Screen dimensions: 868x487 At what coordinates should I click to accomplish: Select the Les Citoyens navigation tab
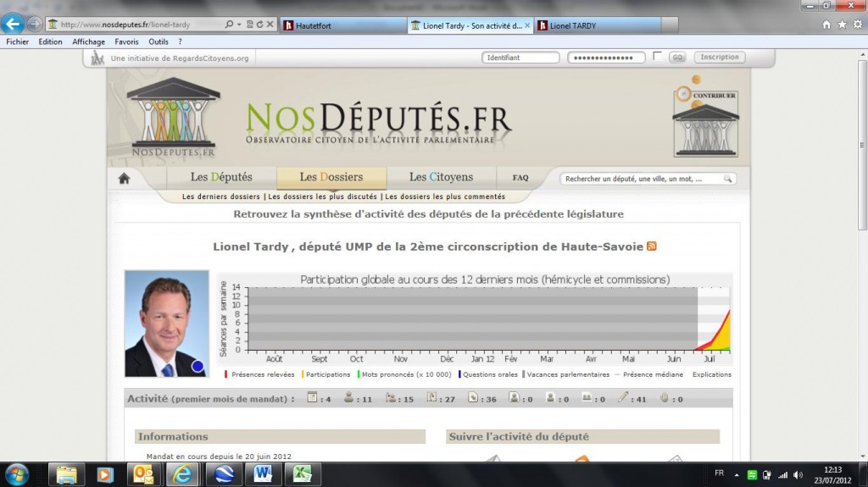[441, 177]
